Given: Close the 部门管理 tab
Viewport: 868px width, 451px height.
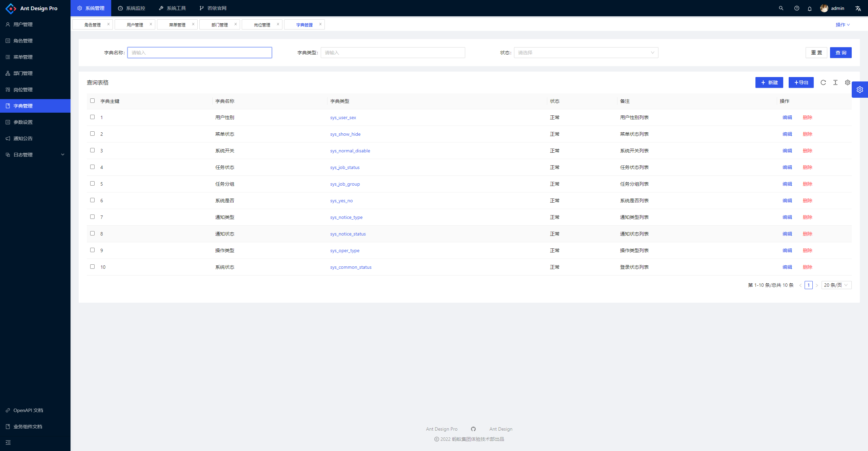Looking at the screenshot, I should tap(236, 24).
